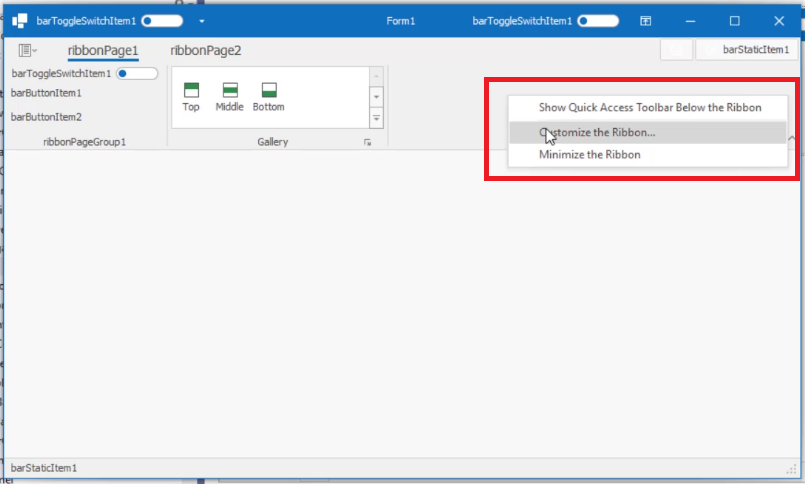Open Quick Access Toolbar customize dropdown arrow

[202, 21]
